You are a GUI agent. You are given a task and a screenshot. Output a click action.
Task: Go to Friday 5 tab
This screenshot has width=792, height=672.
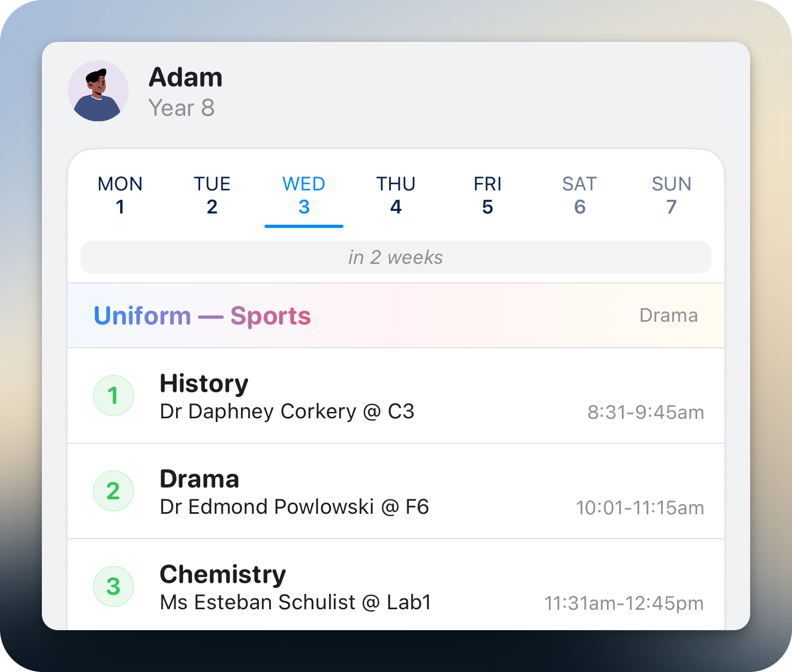[x=488, y=195]
